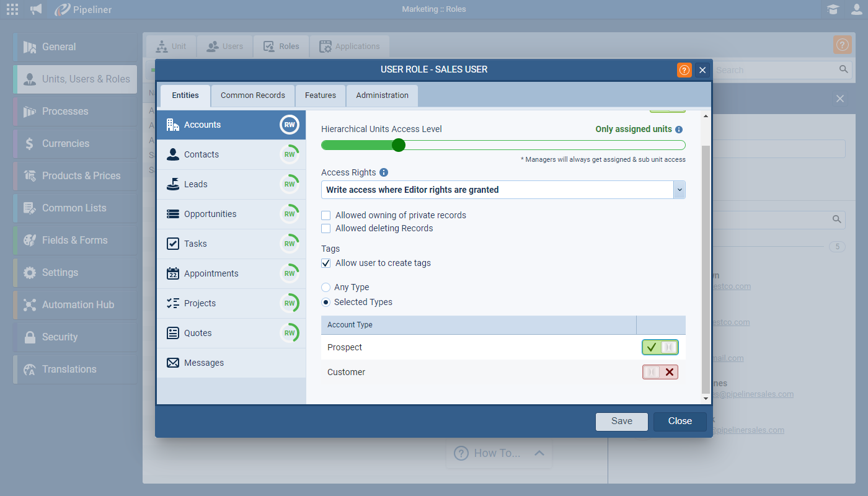Click the RW badge for Quotes
The image size is (868, 496).
pyautogui.click(x=290, y=333)
